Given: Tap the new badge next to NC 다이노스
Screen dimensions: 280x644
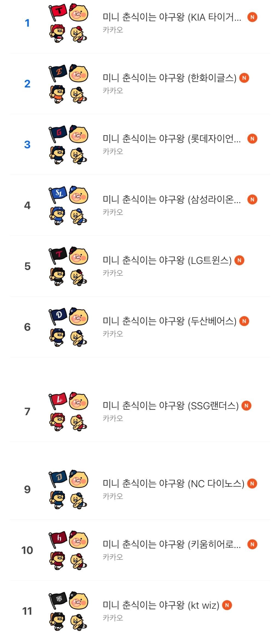Looking at the screenshot, I should click(252, 484).
